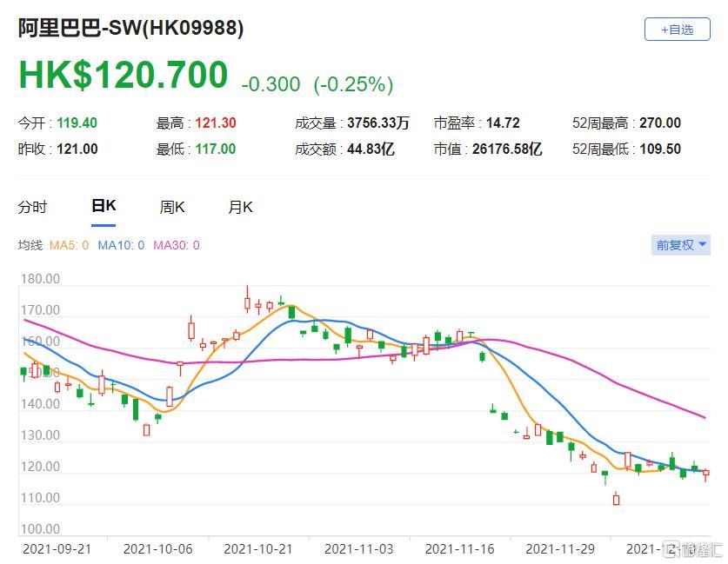Click the 180.00 price axis label
728x564 pixels.
pos(40,279)
